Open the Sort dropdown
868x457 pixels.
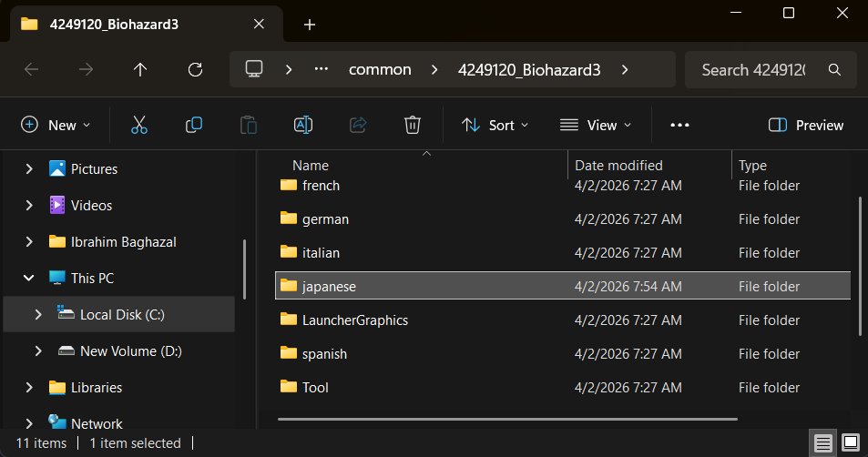(x=495, y=125)
